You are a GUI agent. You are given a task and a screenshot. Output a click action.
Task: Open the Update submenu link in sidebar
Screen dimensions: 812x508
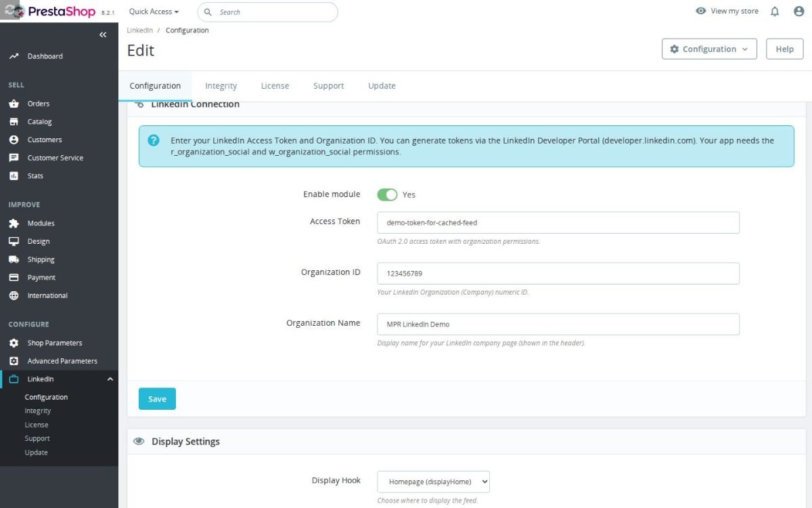tap(37, 452)
